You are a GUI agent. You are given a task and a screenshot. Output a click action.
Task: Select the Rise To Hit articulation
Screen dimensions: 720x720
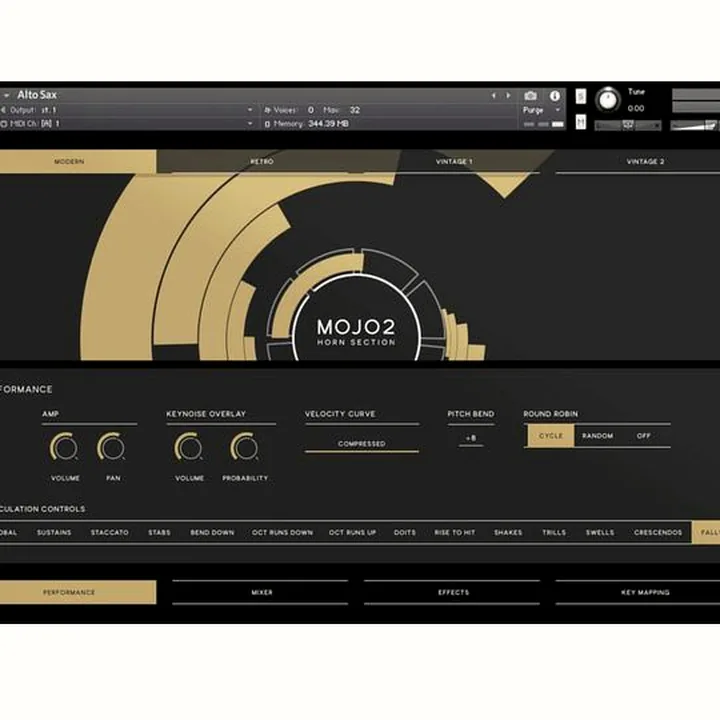point(455,533)
